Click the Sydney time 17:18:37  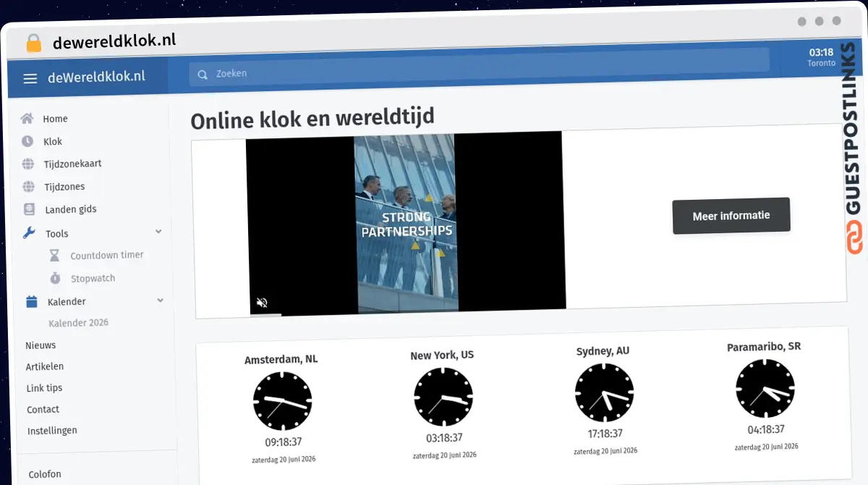(605, 434)
